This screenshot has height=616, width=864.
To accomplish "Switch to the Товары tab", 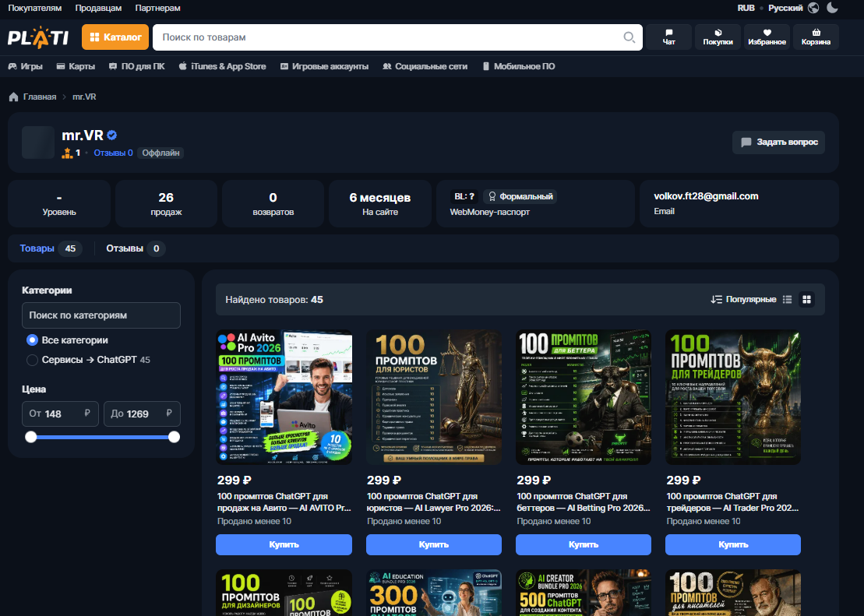I will coord(50,248).
